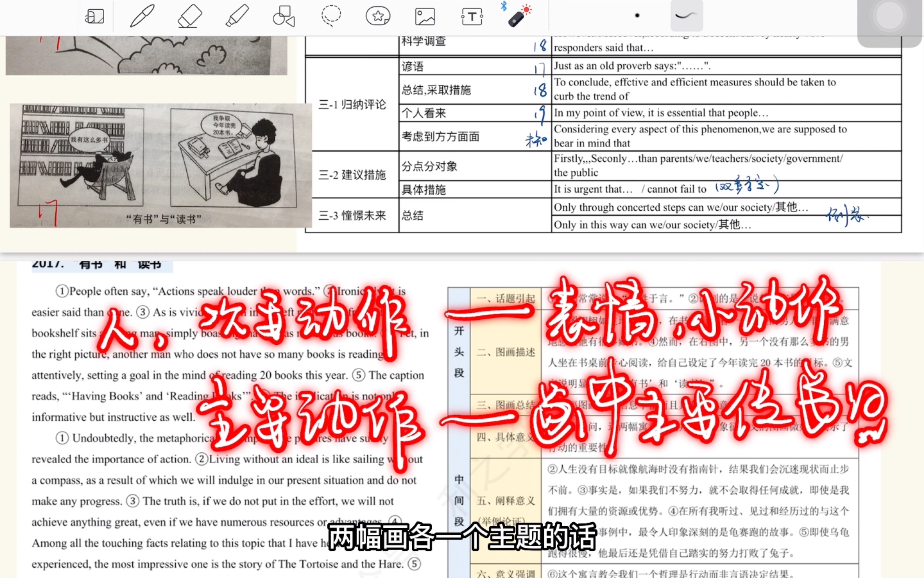Screen dimensions: 924x578
Task: Tap the cell '三-3 憧憬未来'
Action: (x=352, y=216)
